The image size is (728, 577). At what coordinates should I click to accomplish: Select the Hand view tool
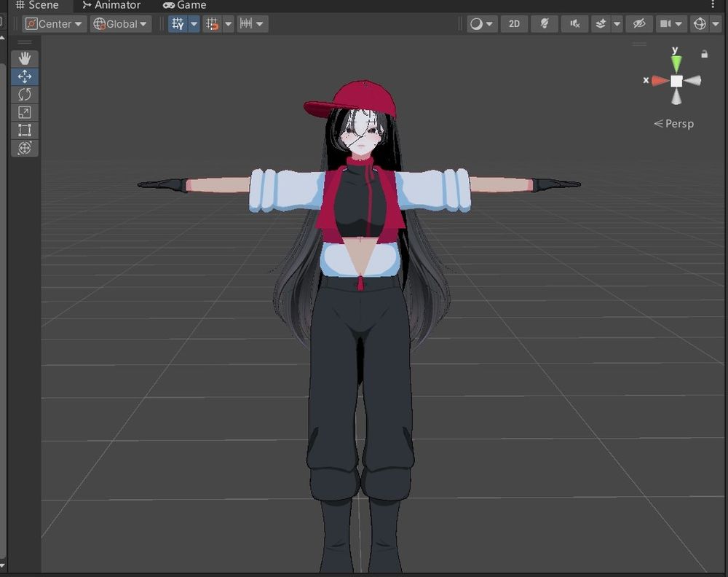25,58
